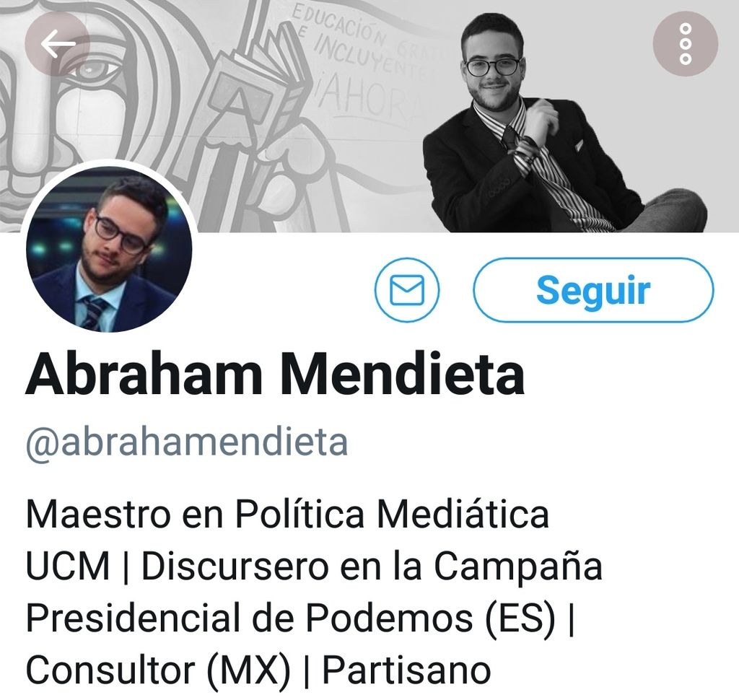This screenshot has width=739, height=700.
Task: Tap the word UCM in the bio
Action: (x=68, y=566)
